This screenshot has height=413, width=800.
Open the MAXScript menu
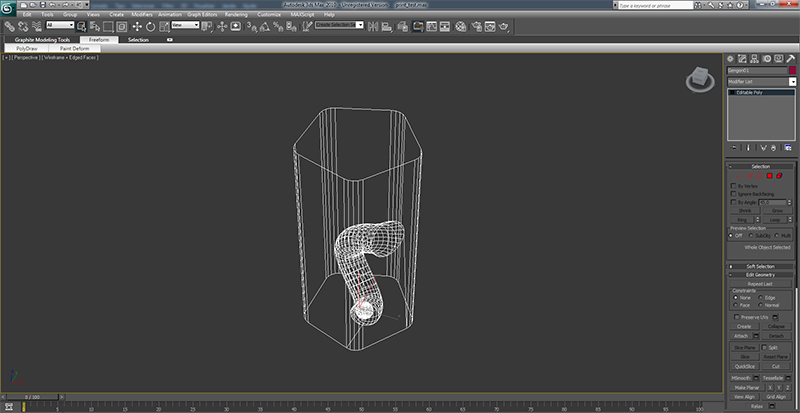point(302,14)
